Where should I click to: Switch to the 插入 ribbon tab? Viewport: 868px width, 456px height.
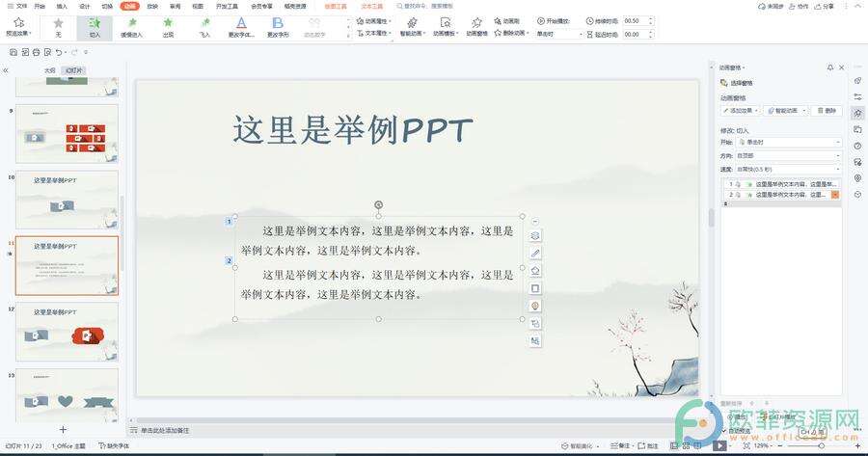(62, 6)
